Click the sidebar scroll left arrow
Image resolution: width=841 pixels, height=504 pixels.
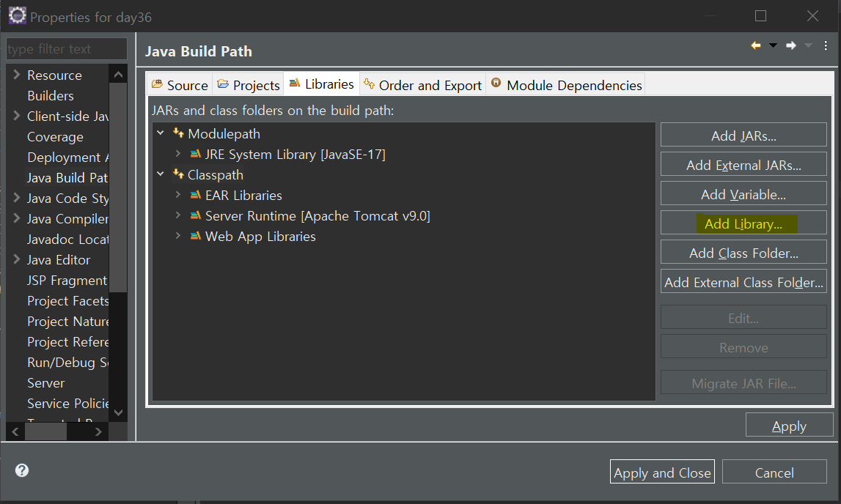[x=15, y=431]
